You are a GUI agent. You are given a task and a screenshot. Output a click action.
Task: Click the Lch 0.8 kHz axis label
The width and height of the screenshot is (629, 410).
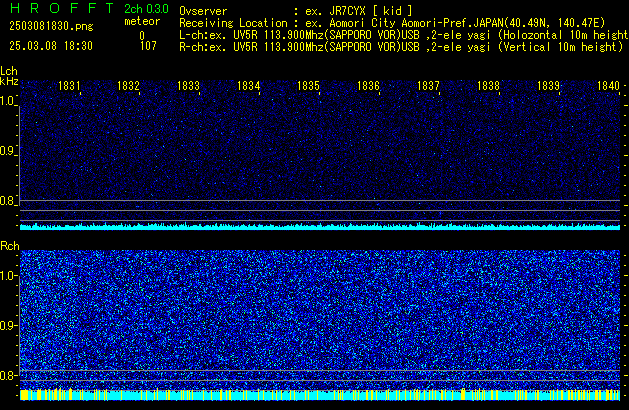pos(8,201)
